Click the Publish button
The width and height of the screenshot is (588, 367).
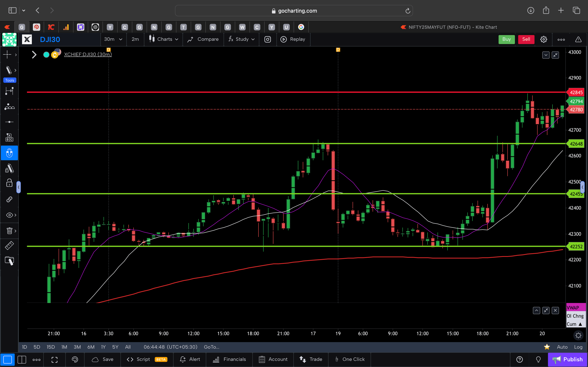[571, 359]
